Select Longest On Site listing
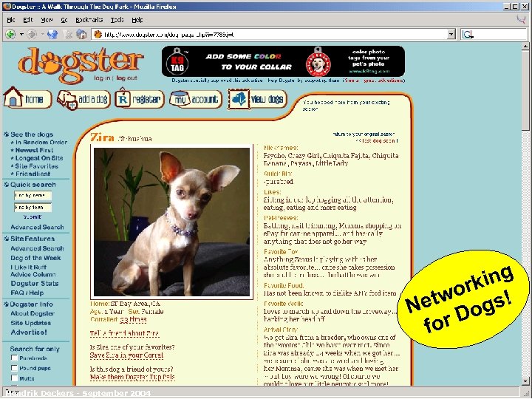This screenshot has height=399, width=532. (39, 158)
